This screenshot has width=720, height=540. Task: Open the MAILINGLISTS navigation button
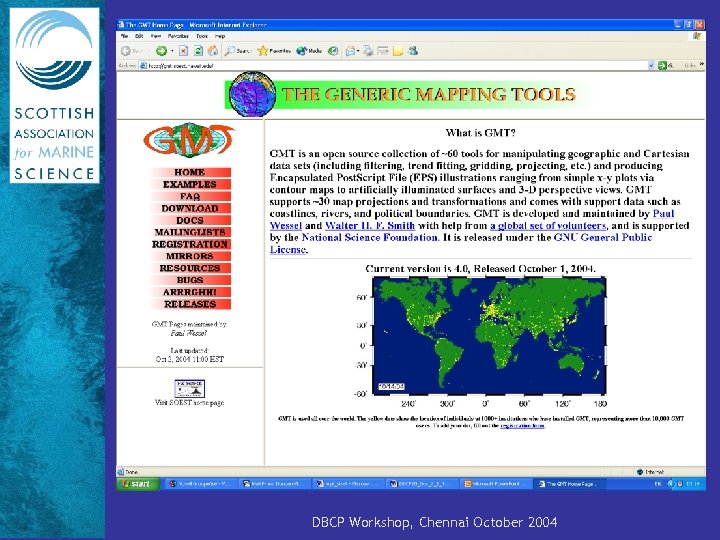190,232
